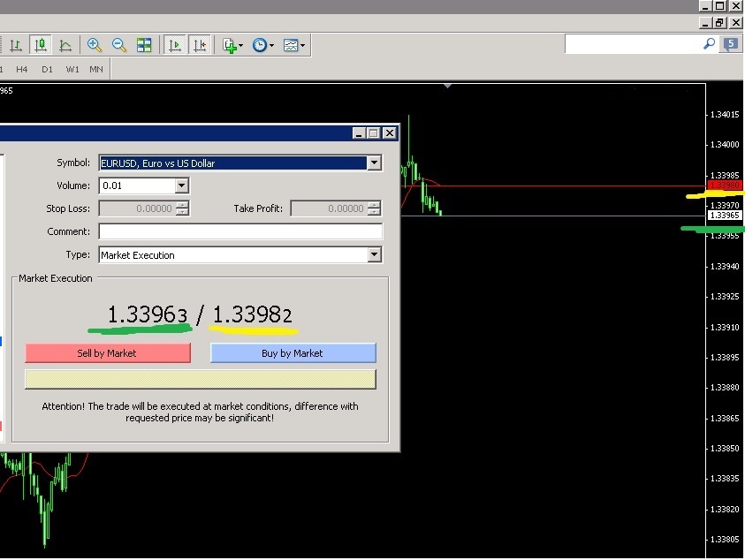Maximize the order dialog window
The width and height of the screenshot is (745, 560).
point(374,133)
